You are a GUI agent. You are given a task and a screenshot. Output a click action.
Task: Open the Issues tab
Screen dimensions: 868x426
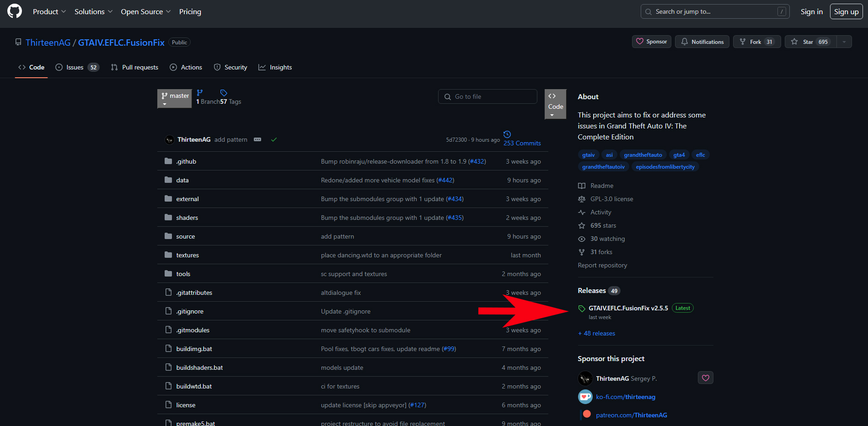(77, 67)
